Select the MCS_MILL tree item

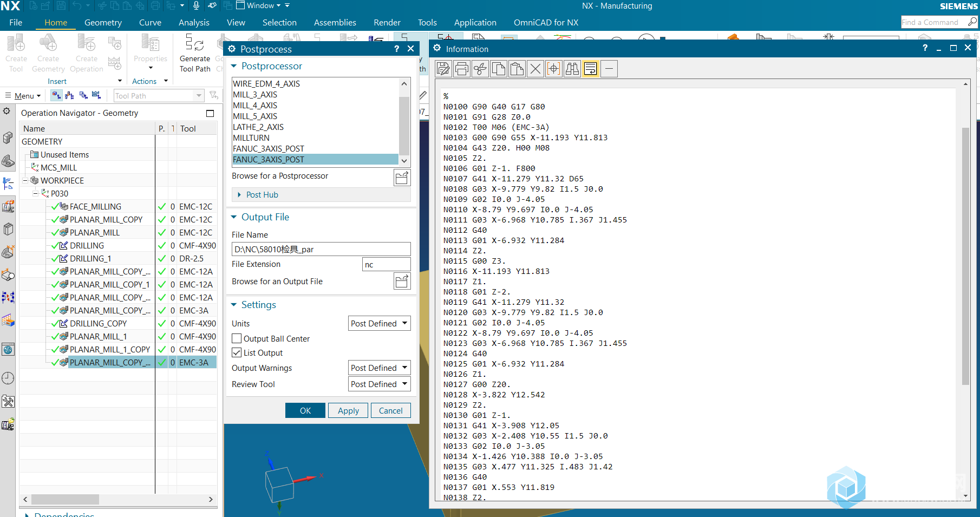click(x=58, y=167)
